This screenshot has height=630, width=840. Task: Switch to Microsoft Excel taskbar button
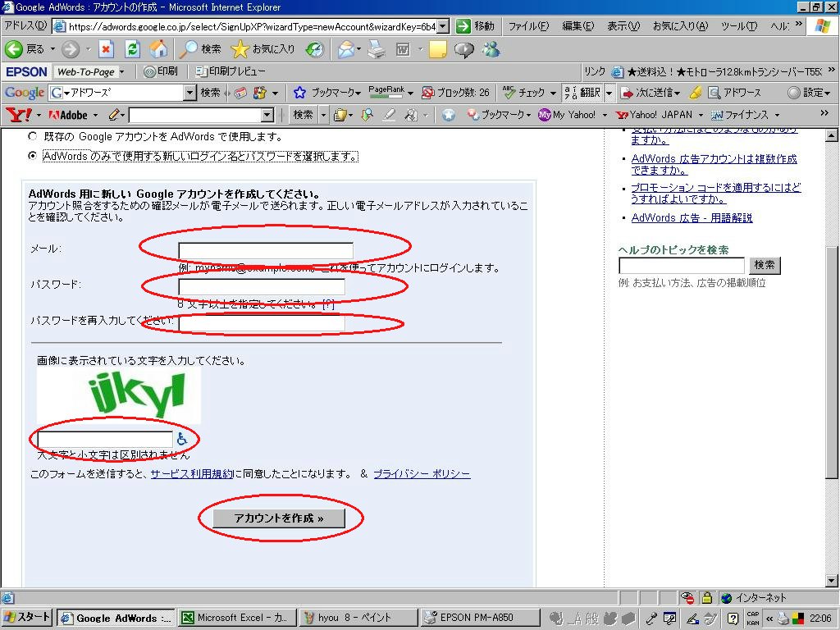coord(238,618)
